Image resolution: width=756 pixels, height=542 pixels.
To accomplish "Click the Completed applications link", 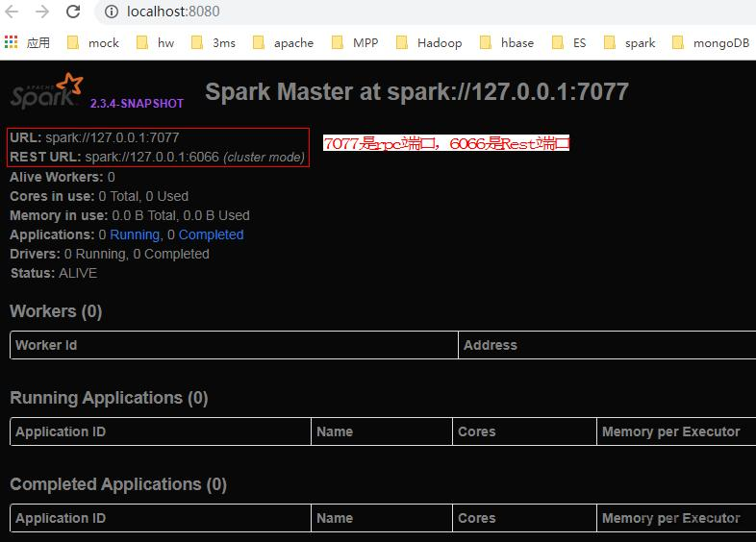I will pos(212,234).
